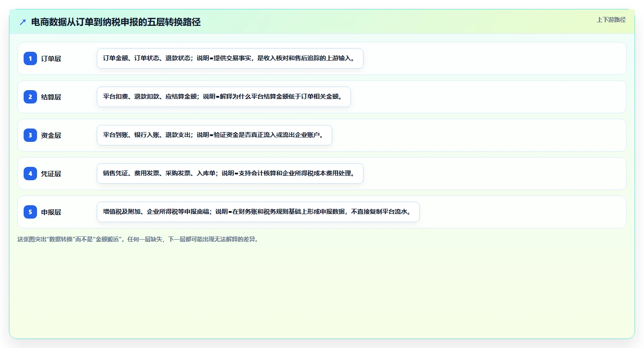Screen dimensions: 644x348
Task: Click the number 3 badge for 资金层
Action: 30,135
